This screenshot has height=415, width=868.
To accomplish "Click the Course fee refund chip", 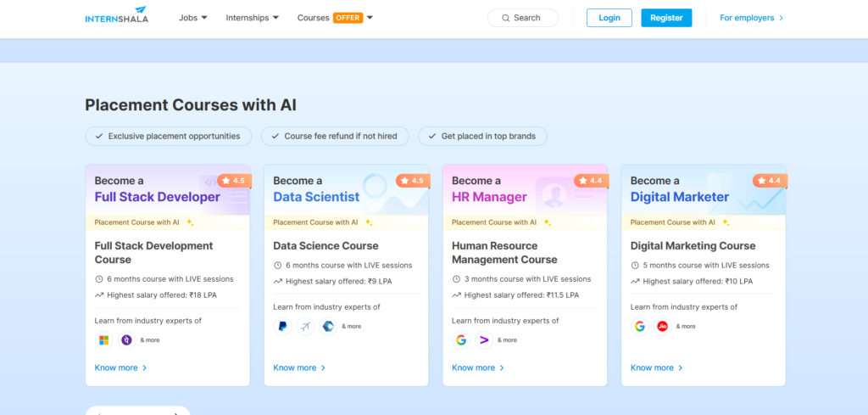I will tap(335, 136).
